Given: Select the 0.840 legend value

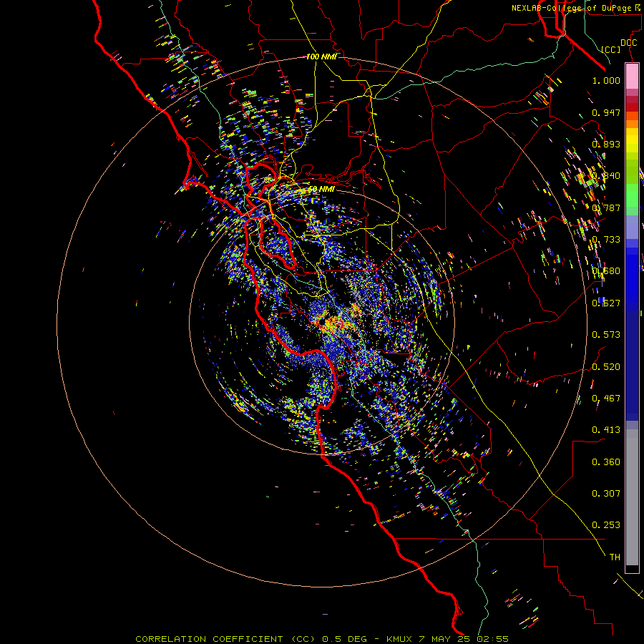Looking at the screenshot, I should pyautogui.click(x=606, y=176).
